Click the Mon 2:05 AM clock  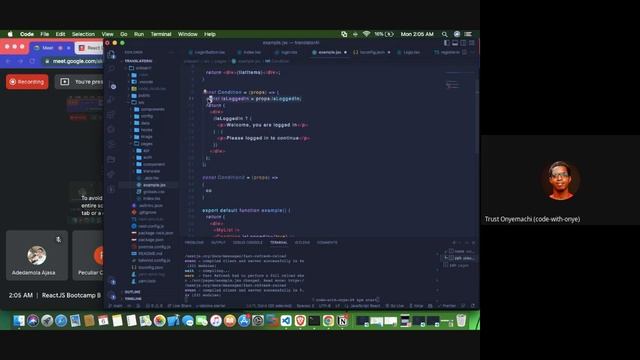click(x=417, y=34)
